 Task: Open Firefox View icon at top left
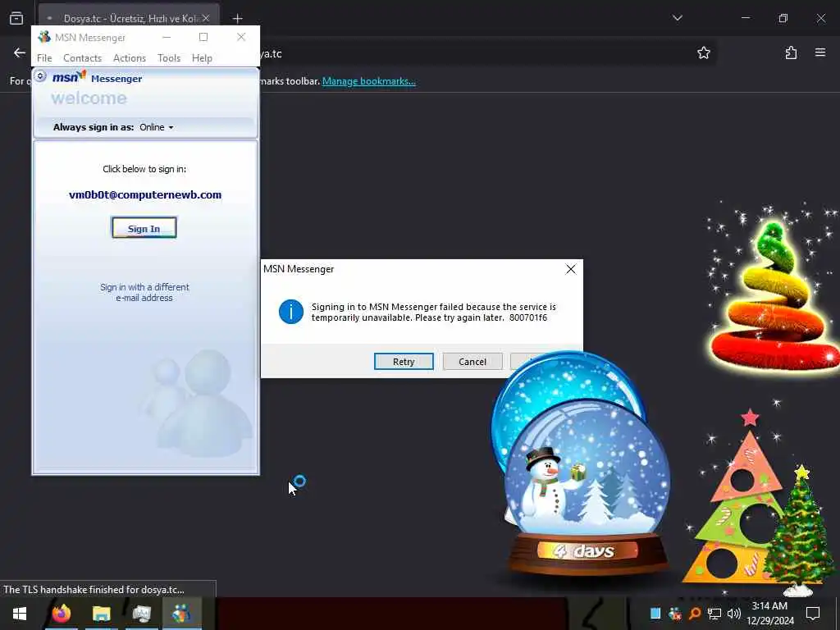[x=16, y=18]
